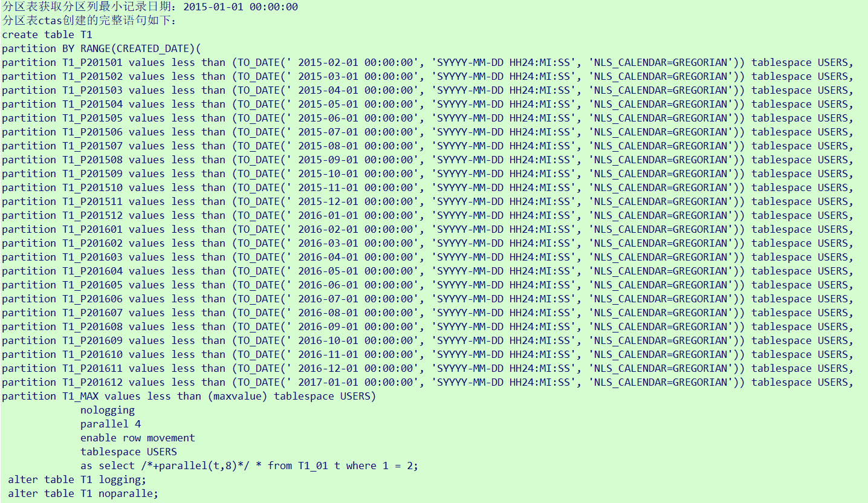868x503 pixels.
Task: Click the 'nologging' keyword
Action: 108,410
